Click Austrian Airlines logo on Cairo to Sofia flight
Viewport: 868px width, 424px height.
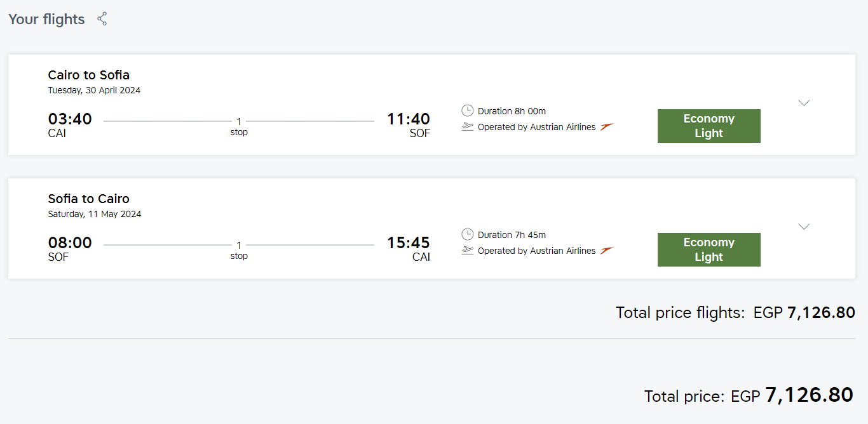(x=607, y=127)
